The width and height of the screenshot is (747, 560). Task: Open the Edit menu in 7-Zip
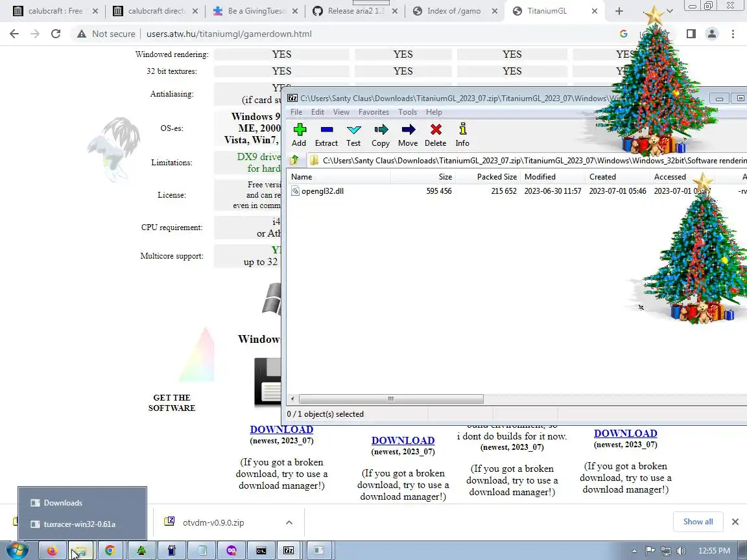point(317,112)
